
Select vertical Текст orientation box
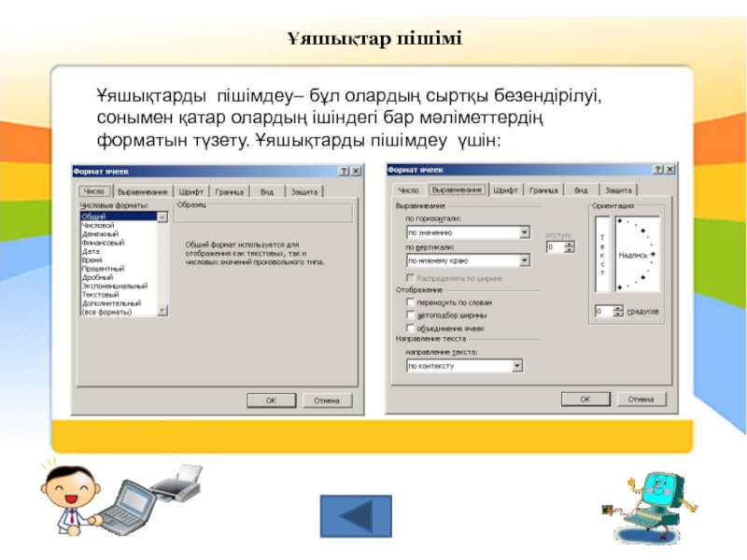pyautogui.click(x=602, y=254)
